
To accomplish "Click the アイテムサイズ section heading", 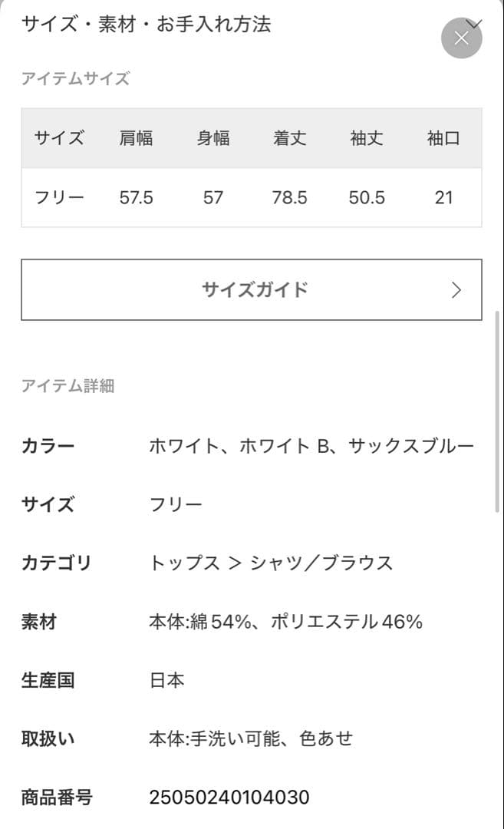I will click(x=76, y=78).
